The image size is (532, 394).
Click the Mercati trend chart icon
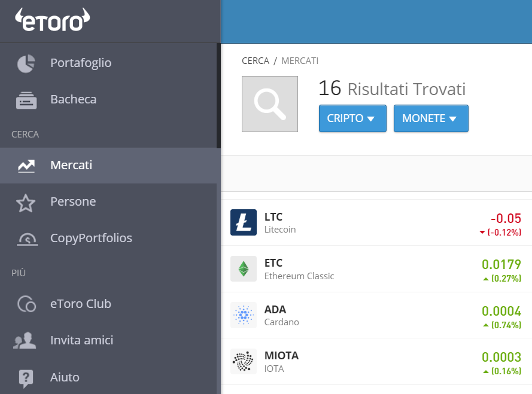[x=26, y=166]
